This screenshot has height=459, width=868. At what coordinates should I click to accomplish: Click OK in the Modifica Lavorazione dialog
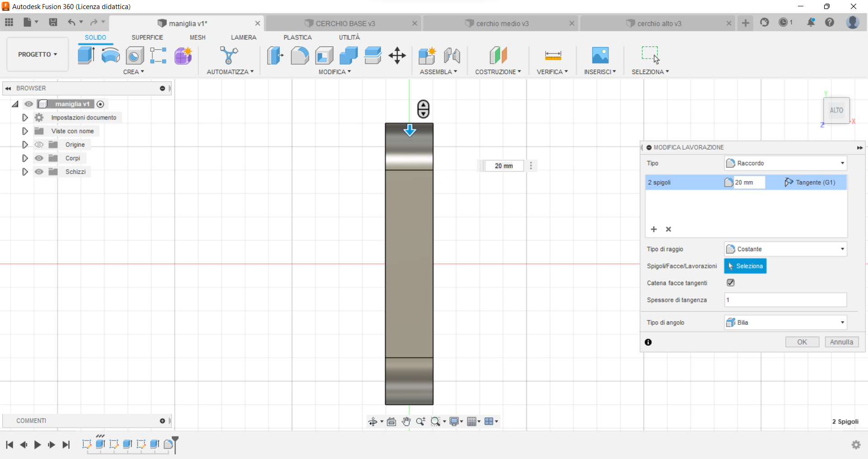pyautogui.click(x=802, y=342)
